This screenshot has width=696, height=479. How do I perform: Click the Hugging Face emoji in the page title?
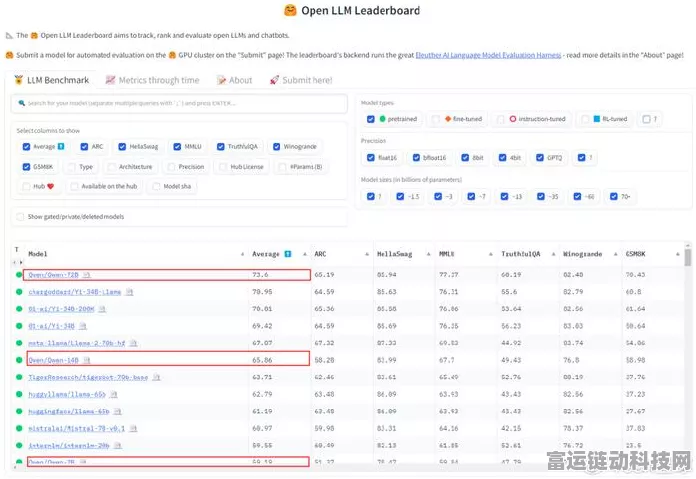290,10
